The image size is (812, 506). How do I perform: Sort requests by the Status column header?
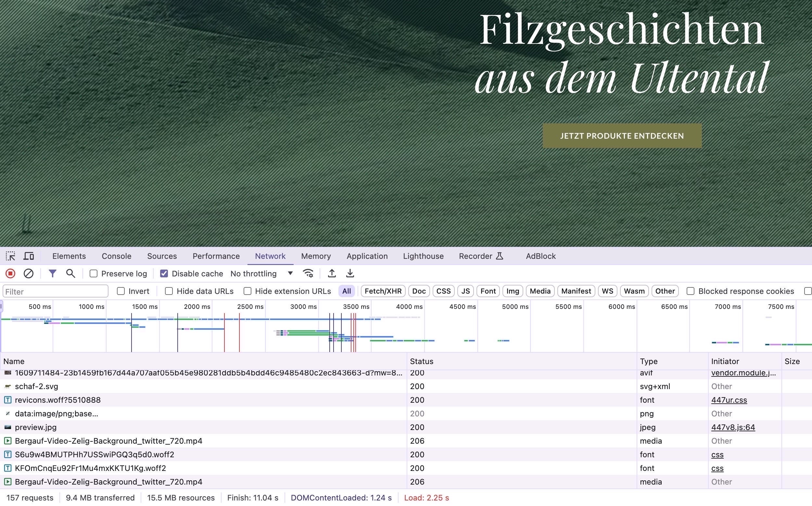click(421, 361)
